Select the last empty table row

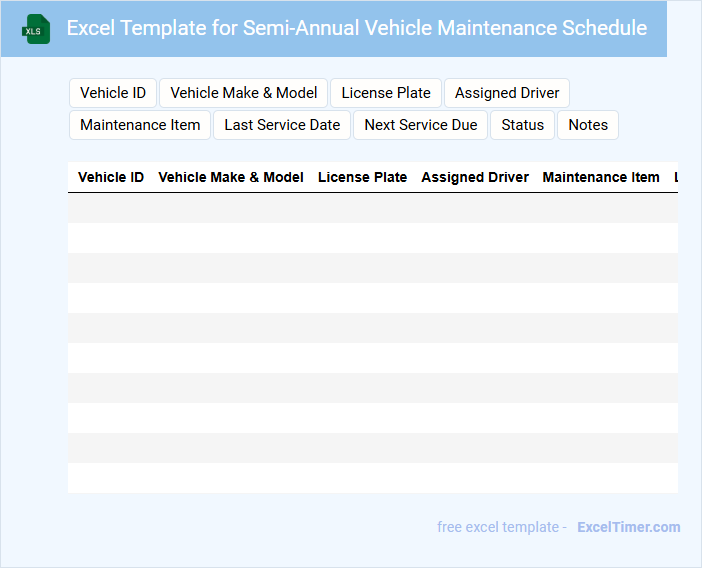point(372,478)
